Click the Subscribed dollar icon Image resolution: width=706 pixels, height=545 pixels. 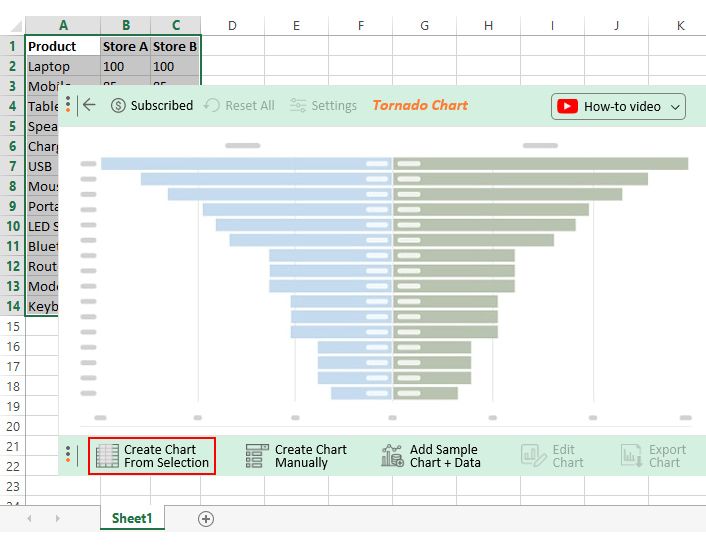118,106
